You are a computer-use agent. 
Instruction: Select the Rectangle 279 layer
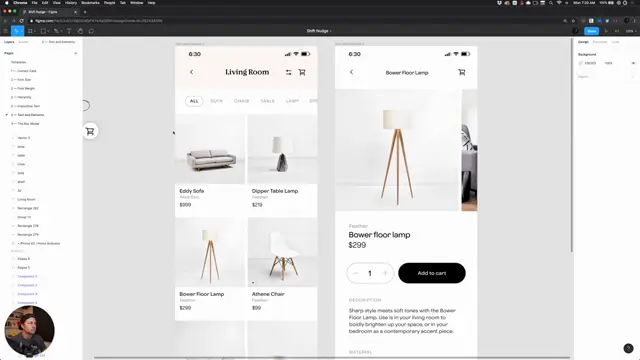pyautogui.click(x=28, y=235)
